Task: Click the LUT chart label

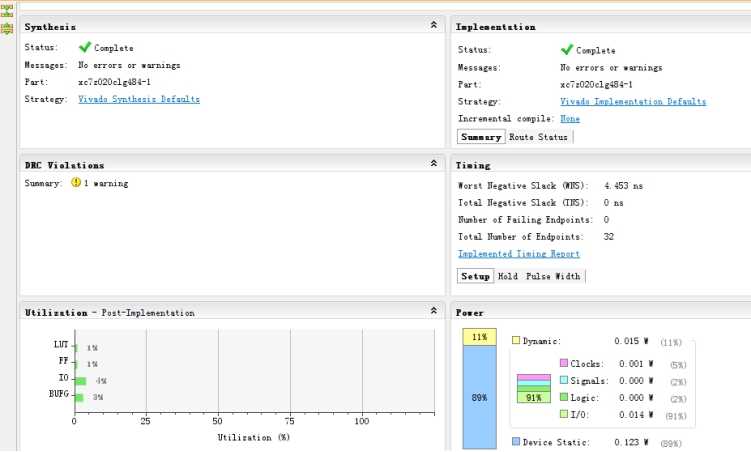Action: pos(61,344)
